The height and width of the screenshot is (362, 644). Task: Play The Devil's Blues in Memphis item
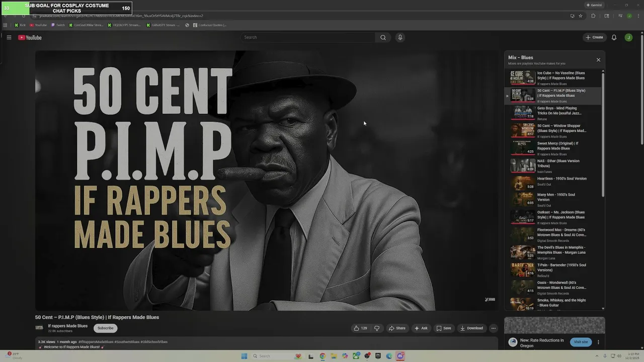pyautogui.click(x=553, y=252)
